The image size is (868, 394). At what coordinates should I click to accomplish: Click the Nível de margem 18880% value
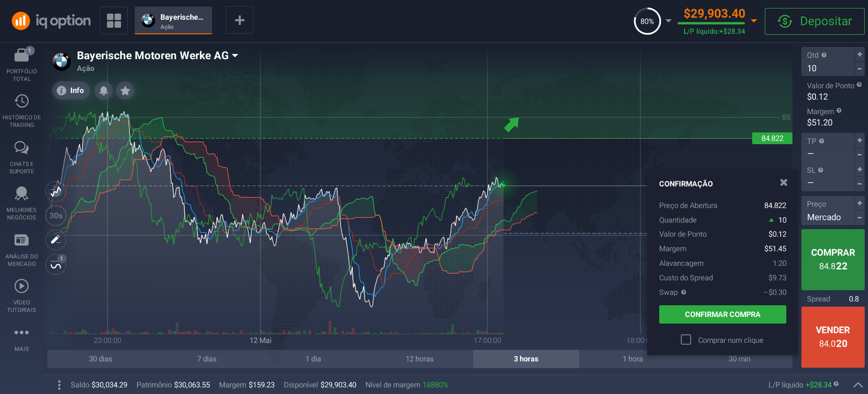coord(435,385)
